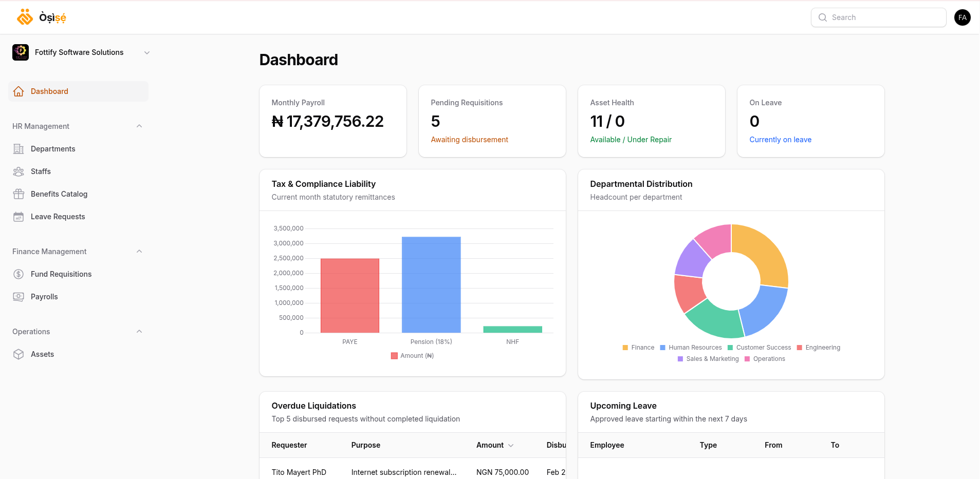Image resolution: width=980 pixels, height=479 pixels.
Task: Collapse the HR Management section
Action: 139,126
